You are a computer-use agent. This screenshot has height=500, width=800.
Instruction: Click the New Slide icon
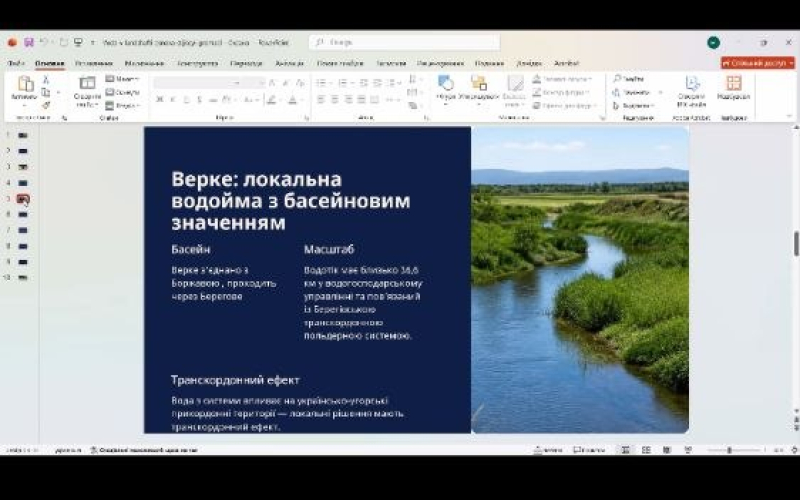(x=87, y=84)
